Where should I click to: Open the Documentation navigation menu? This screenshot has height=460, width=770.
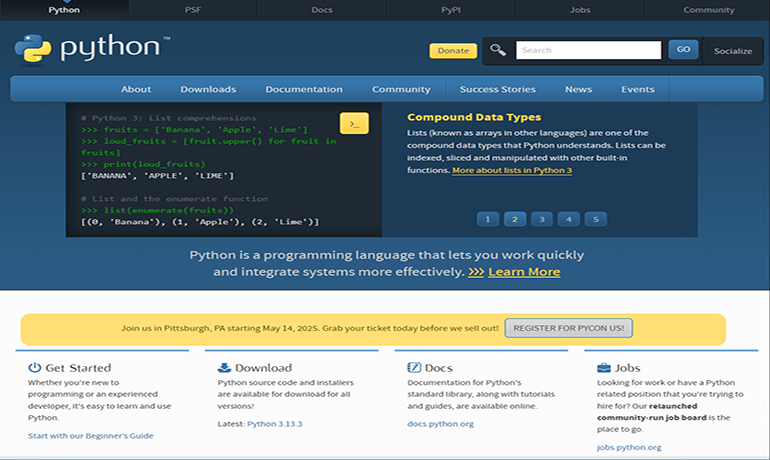(304, 89)
